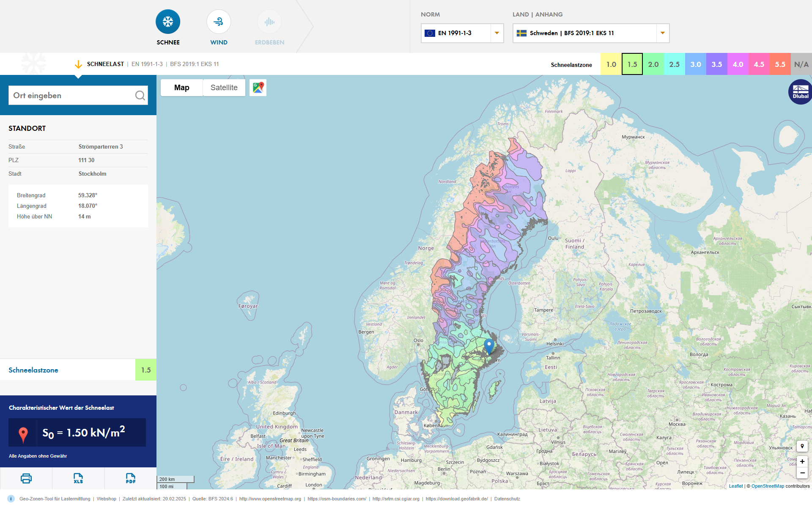Select the N/A snow zone swatch

[801, 64]
